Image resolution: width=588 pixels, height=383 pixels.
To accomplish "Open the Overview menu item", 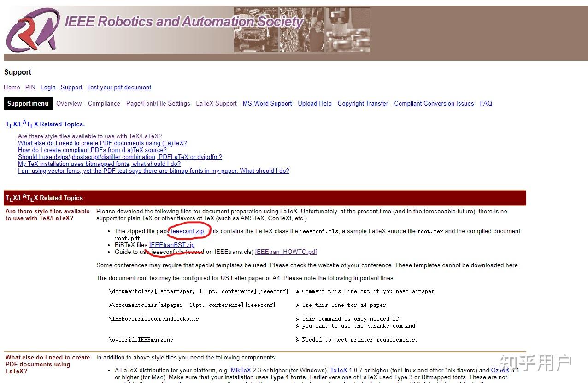I will tap(69, 104).
